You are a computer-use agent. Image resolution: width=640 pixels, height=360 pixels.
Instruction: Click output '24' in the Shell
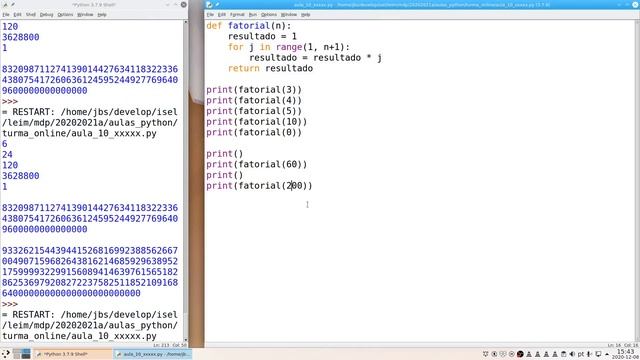7,154
